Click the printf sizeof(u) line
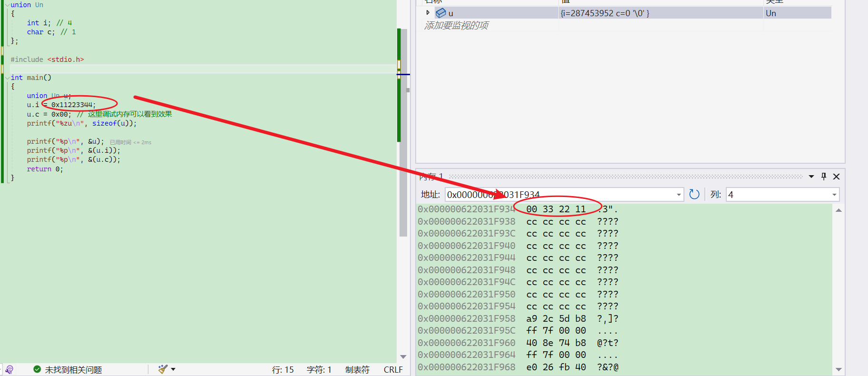Viewport: 868px width, 376px height. 82,123
